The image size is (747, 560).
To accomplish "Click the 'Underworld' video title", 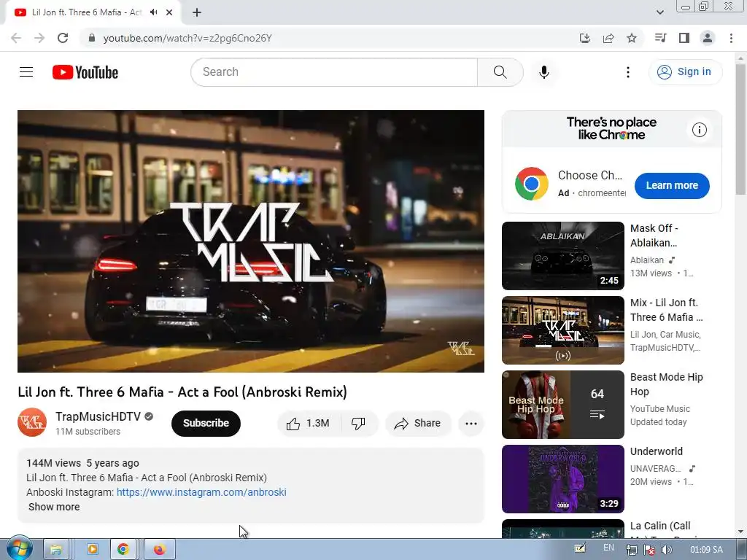I will coord(657,451).
